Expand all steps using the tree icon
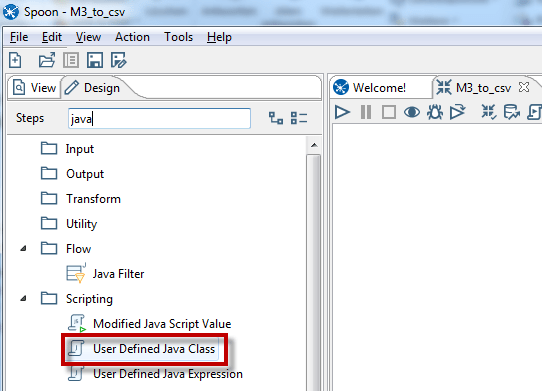Image resolution: width=542 pixels, height=391 pixels. point(276,118)
